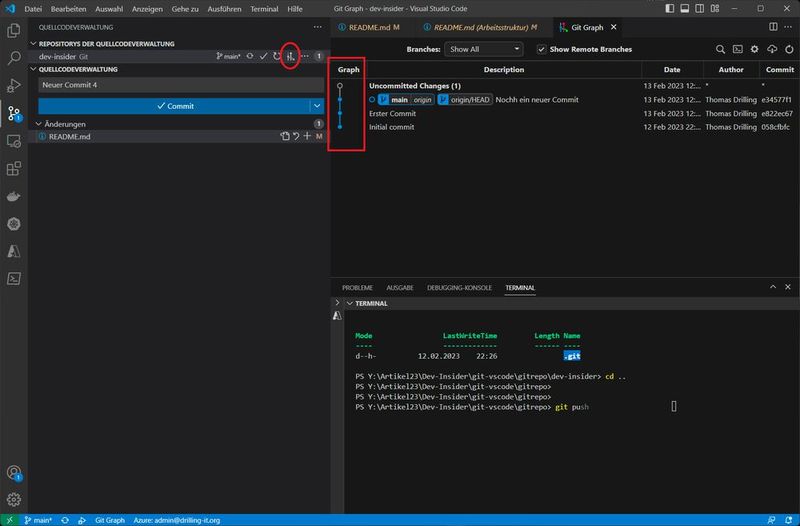Open the Bearbeiten menu
The width and height of the screenshot is (800, 526).
coord(68,9)
